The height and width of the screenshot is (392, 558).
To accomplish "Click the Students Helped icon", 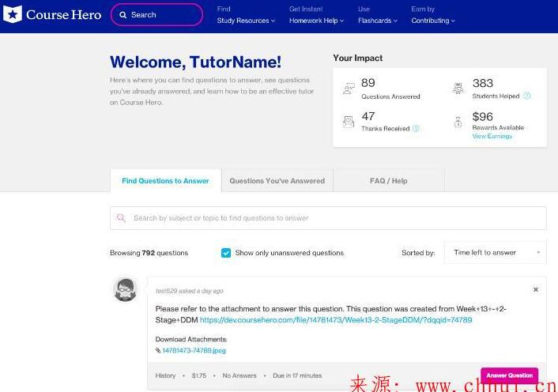I will pyautogui.click(x=458, y=89).
